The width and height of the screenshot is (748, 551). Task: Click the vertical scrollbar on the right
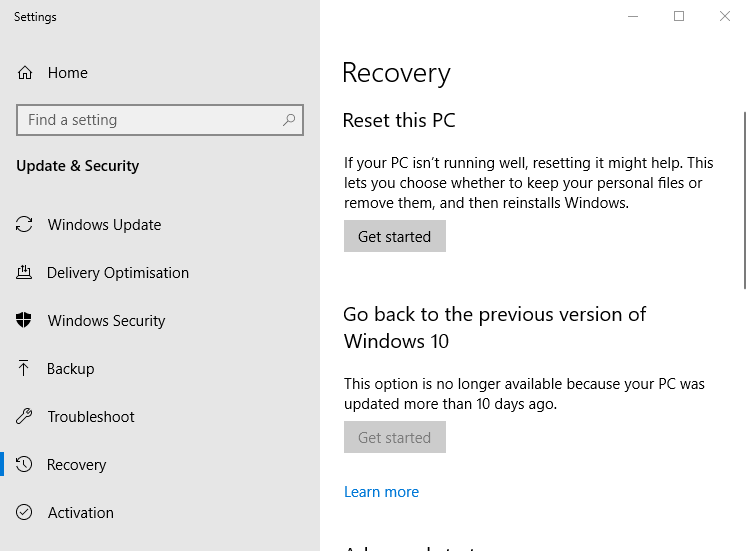[744, 200]
